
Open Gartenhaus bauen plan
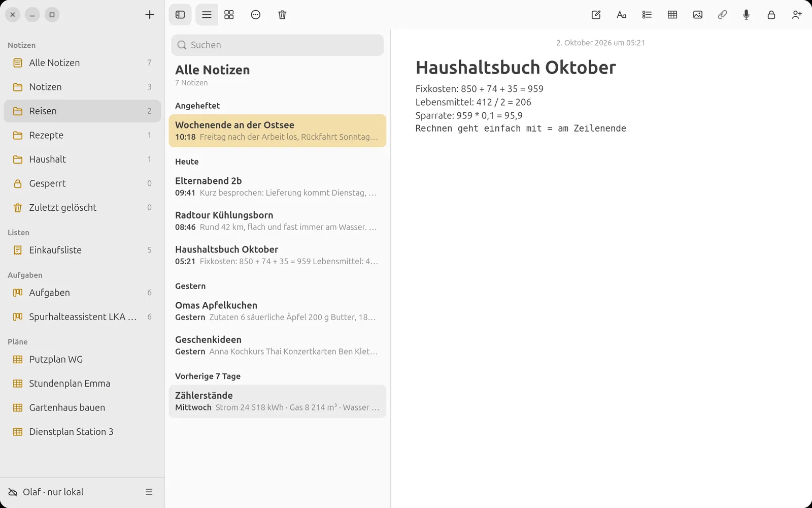pos(82,407)
